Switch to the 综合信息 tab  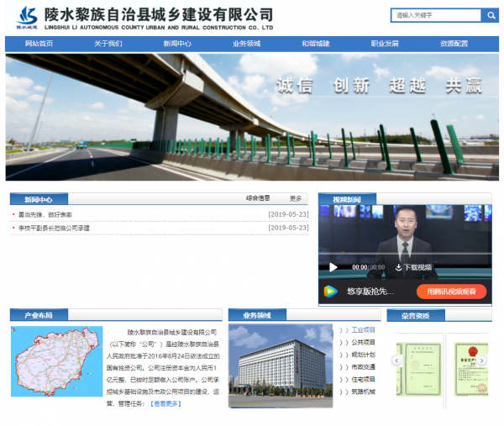258,199
